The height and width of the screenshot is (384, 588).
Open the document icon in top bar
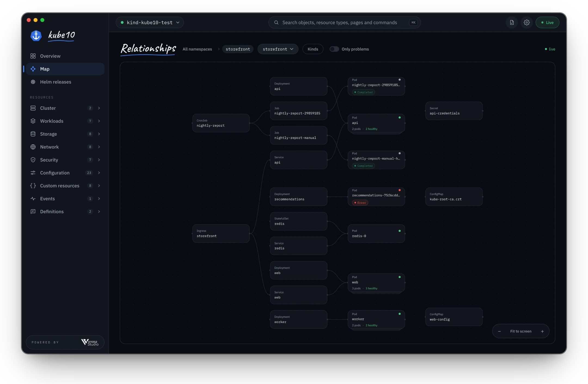(512, 23)
